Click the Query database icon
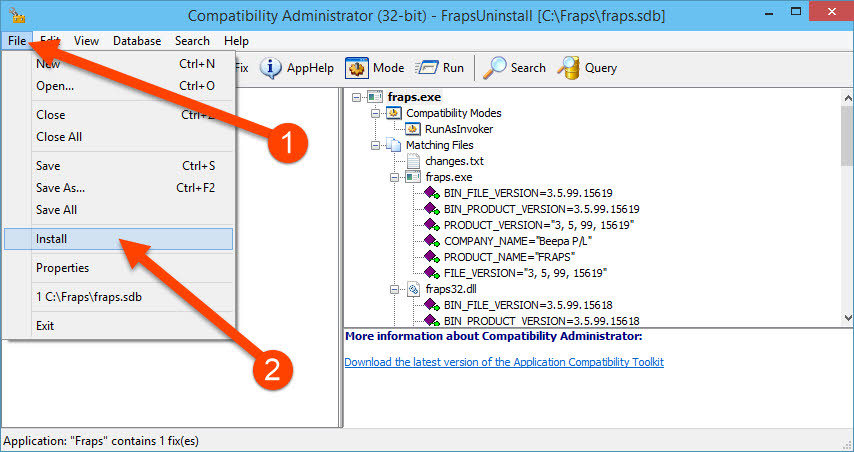Screen dimensions: 854x452 tap(569, 68)
